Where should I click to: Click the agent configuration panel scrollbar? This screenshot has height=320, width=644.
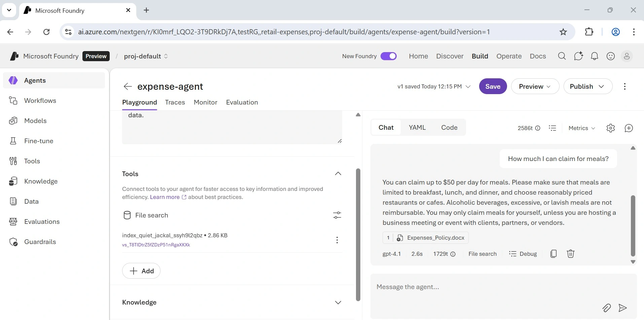pyautogui.click(x=358, y=235)
